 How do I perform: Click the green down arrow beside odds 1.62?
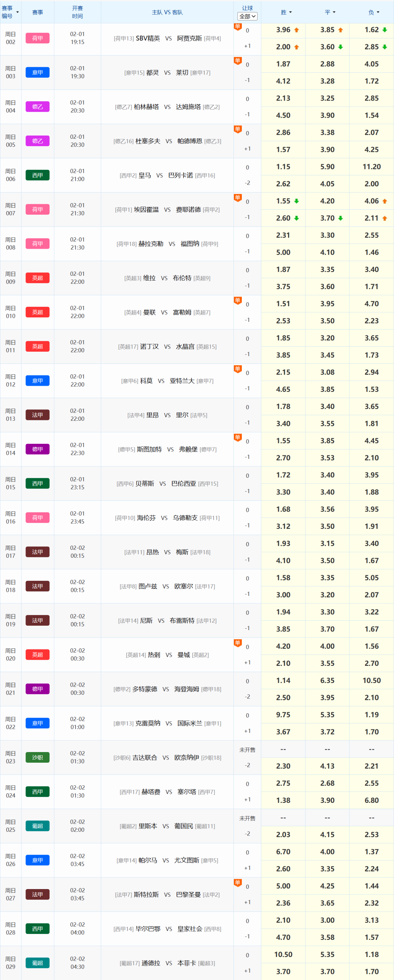(x=385, y=30)
